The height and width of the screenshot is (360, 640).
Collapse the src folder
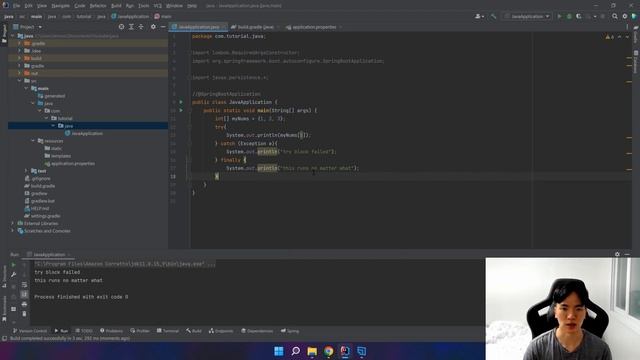pyautogui.click(x=19, y=81)
